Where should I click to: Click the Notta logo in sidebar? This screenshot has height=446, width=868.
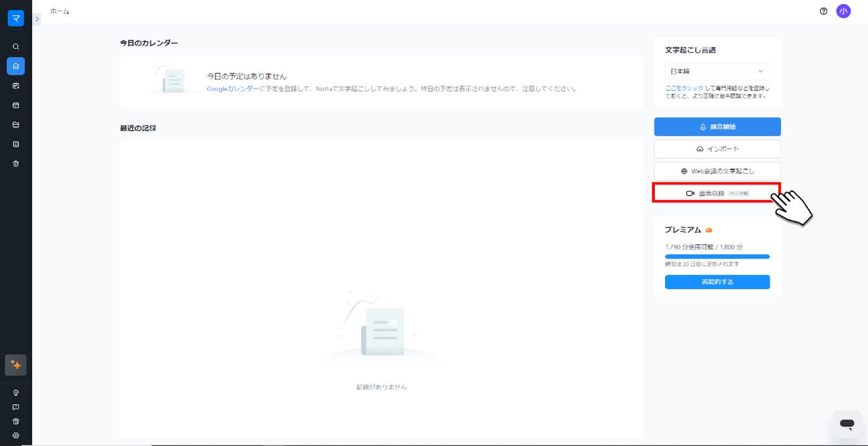[16, 18]
